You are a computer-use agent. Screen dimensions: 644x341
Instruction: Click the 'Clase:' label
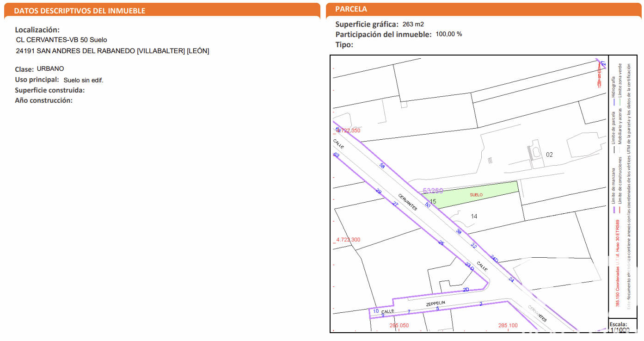24,69
